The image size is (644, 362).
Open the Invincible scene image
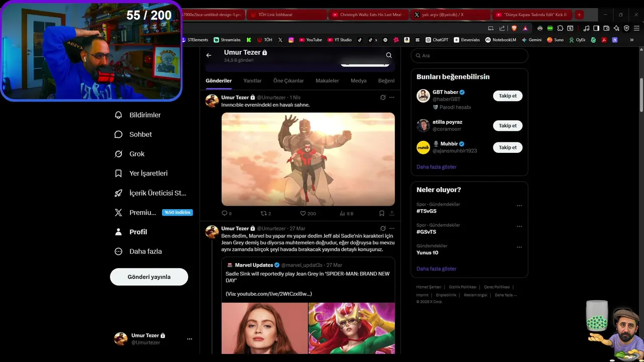coord(308,159)
